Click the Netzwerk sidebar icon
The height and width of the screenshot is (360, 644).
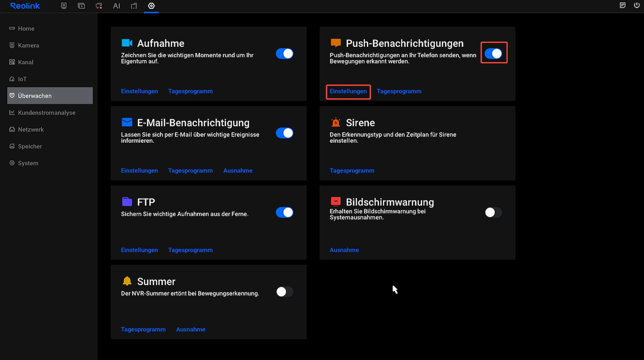12,129
